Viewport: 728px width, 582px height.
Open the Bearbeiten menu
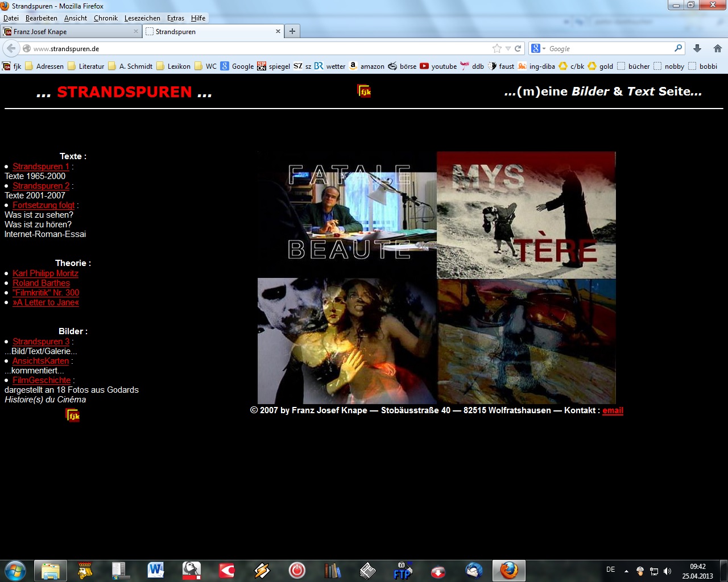point(42,18)
